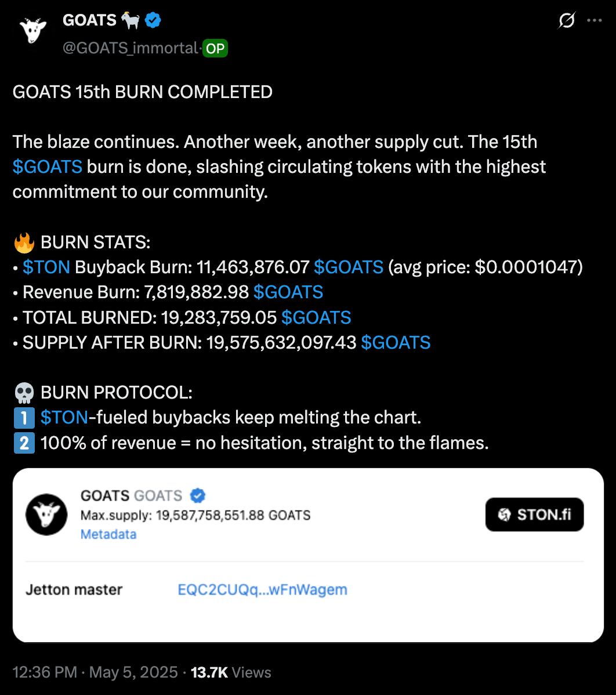The width and height of the screenshot is (616, 695).
Task: Click the $TON cashtag on the Buyback Burn line
Action: pyautogui.click(x=46, y=267)
